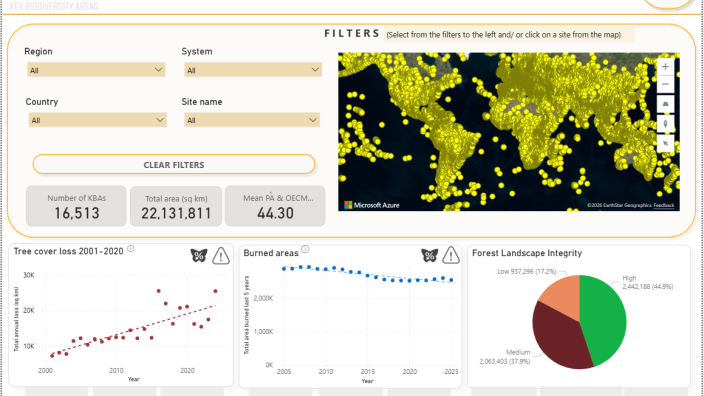The image size is (704, 396).
Task: Zoom in on the map
Action: (665, 67)
